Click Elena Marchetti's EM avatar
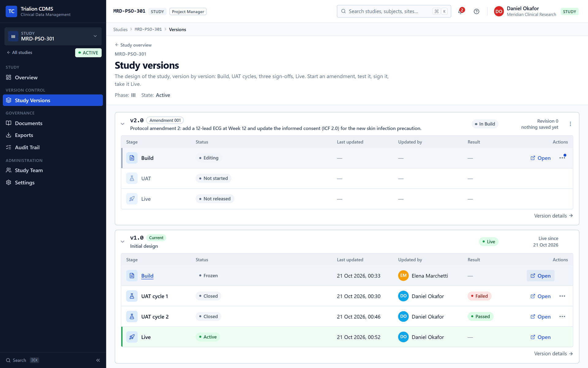588x368 pixels. tap(403, 276)
